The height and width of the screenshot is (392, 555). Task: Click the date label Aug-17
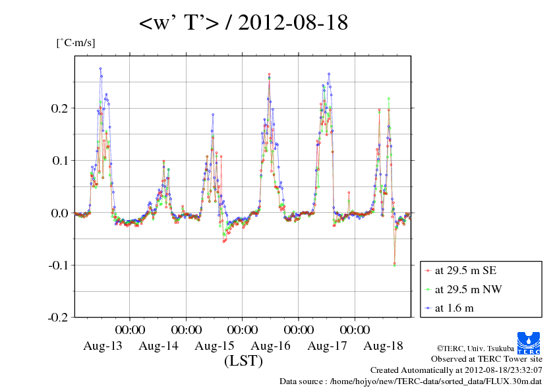[x=327, y=346]
